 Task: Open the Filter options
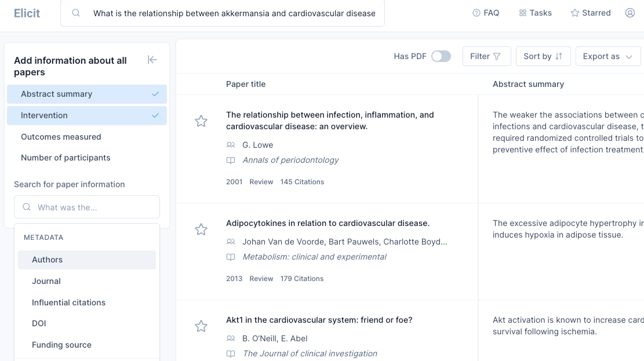pyautogui.click(x=486, y=56)
